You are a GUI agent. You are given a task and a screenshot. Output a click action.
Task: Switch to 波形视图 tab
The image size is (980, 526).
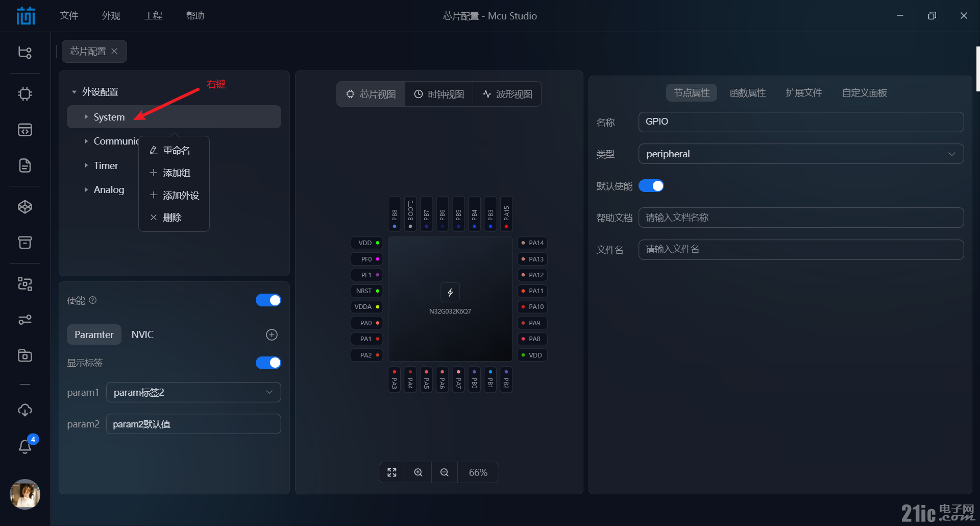507,94
